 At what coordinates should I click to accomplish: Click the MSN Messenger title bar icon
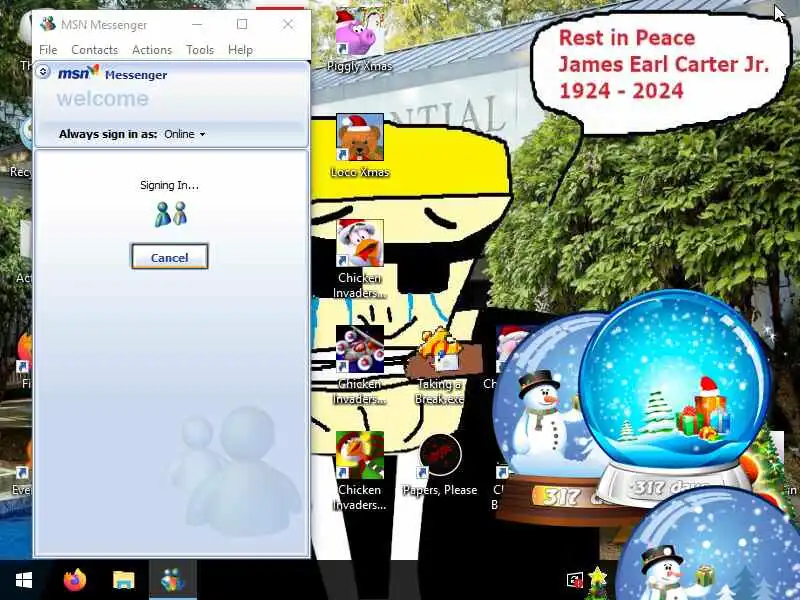tap(48, 24)
